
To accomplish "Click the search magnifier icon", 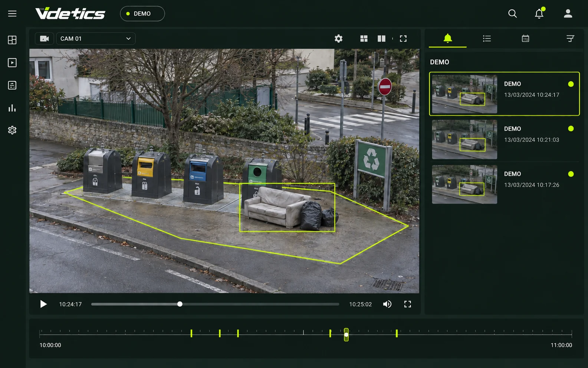I will pyautogui.click(x=512, y=14).
